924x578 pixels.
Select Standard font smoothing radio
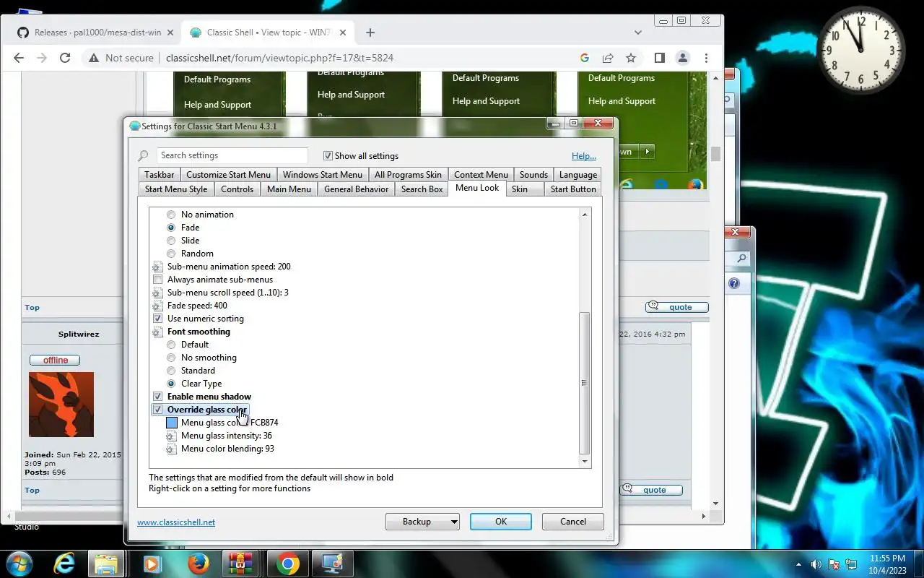click(171, 371)
